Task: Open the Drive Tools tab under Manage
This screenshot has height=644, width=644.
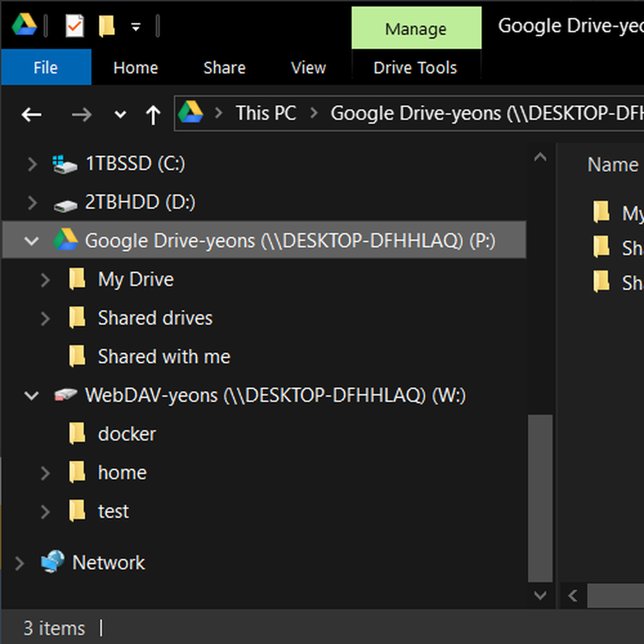Action: [415, 67]
